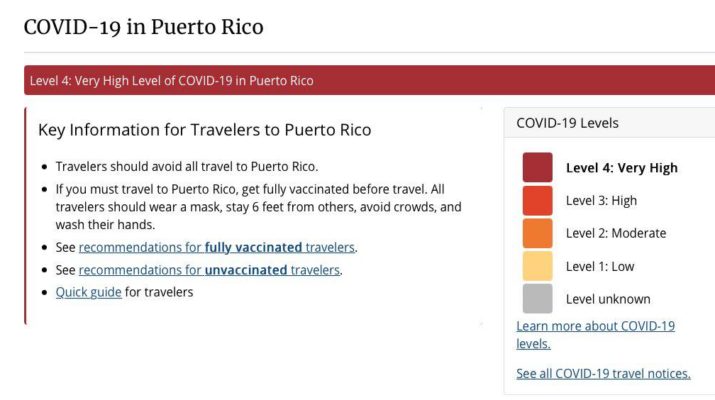The height and width of the screenshot is (400, 715).
Task: Follow Learn more about COVID-19 levels link
Action: [x=596, y=334]
